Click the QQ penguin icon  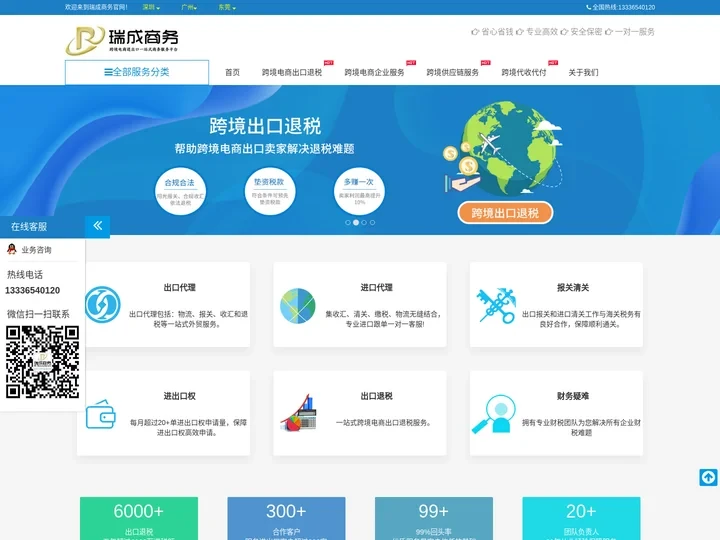[11, 249]
